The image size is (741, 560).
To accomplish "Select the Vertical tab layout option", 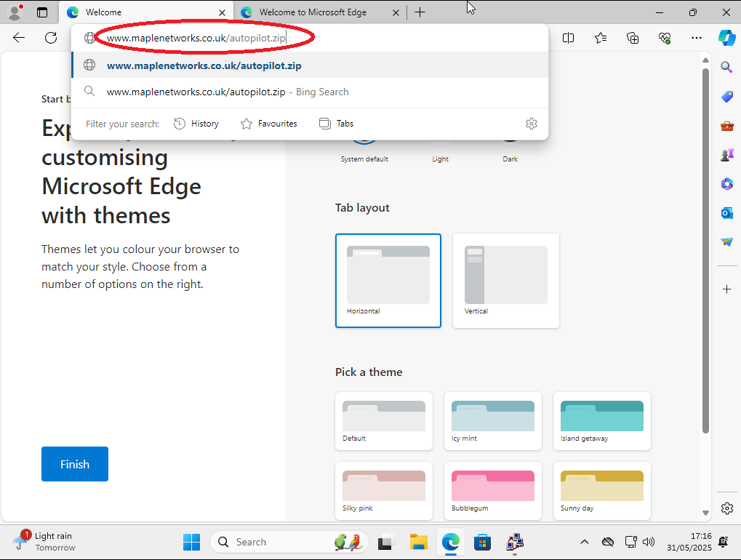I will 505,281.
